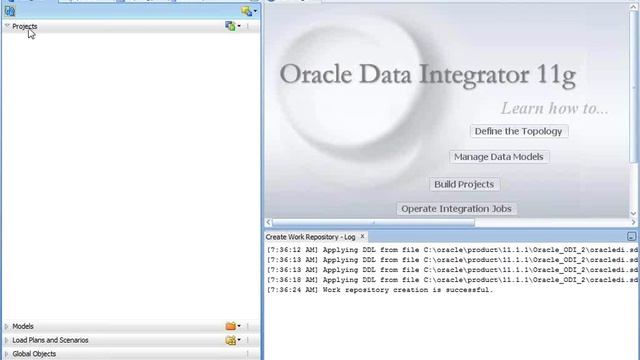Click the horizontal scrollbar thumb under the start page
Screen dimensions: 640x360
pos(373,222)
